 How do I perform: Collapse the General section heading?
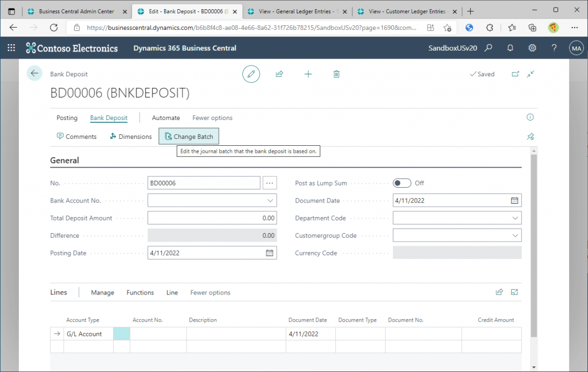coord(64,161)
